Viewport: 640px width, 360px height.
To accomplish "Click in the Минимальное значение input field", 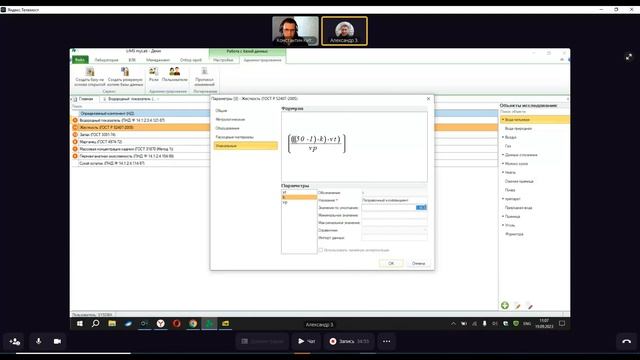I will pyautogui.click(x=394, y=215).
